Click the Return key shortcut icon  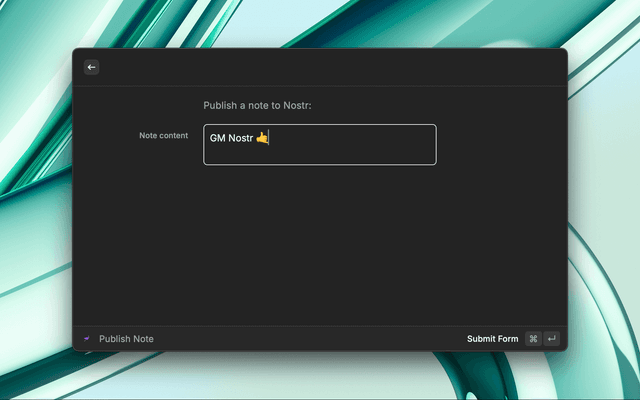tap(551, 339)
